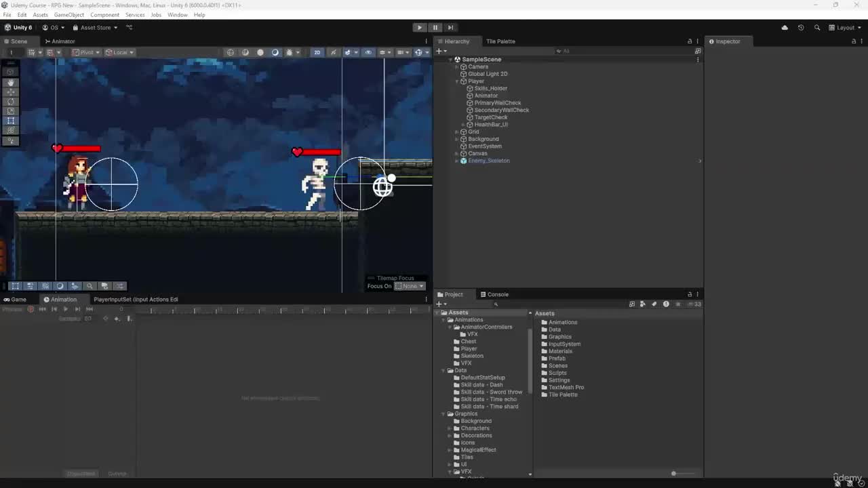The image size is (868, 488).
Task: Select Global Light 2D in Hierarchy
Action: [487, 74]
